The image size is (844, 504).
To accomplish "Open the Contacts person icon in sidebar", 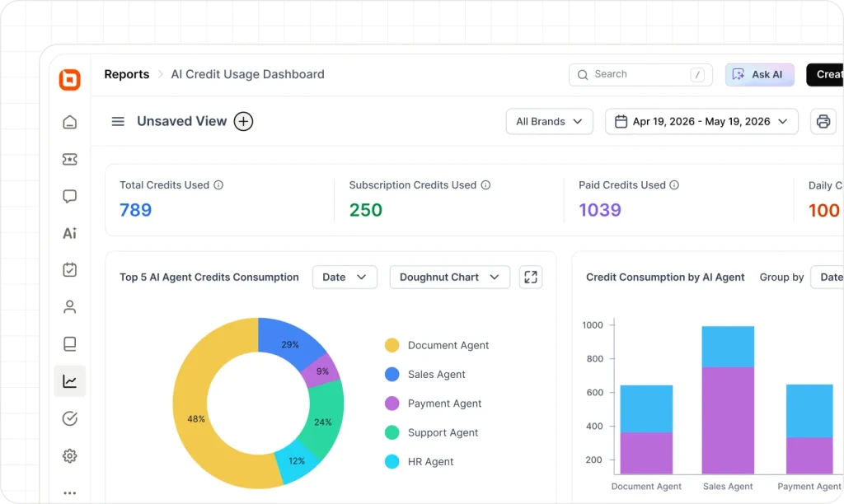I will pyautogui.click(x=70, y=306).
